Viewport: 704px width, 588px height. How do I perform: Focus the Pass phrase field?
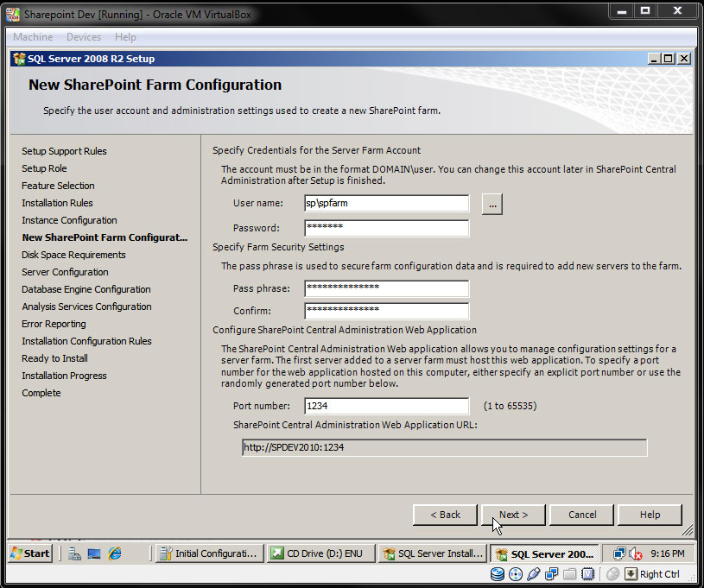pos(387,288)
